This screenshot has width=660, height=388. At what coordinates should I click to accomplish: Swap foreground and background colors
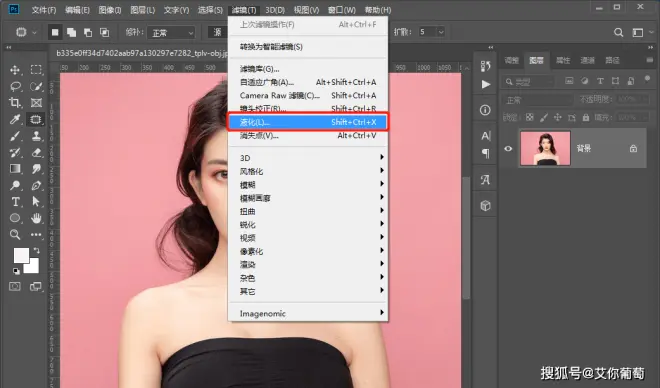[37, 250]
